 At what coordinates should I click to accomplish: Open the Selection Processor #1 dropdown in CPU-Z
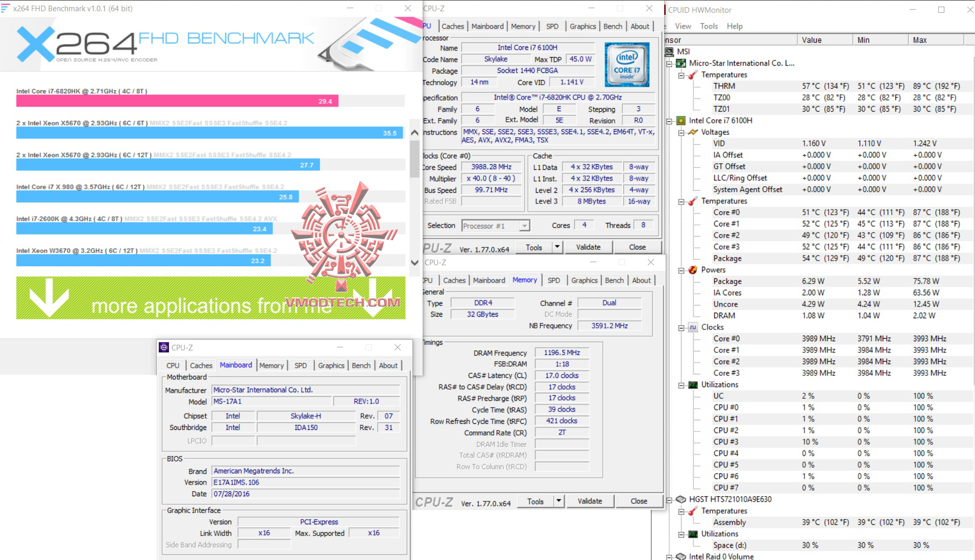pos(524,226)
